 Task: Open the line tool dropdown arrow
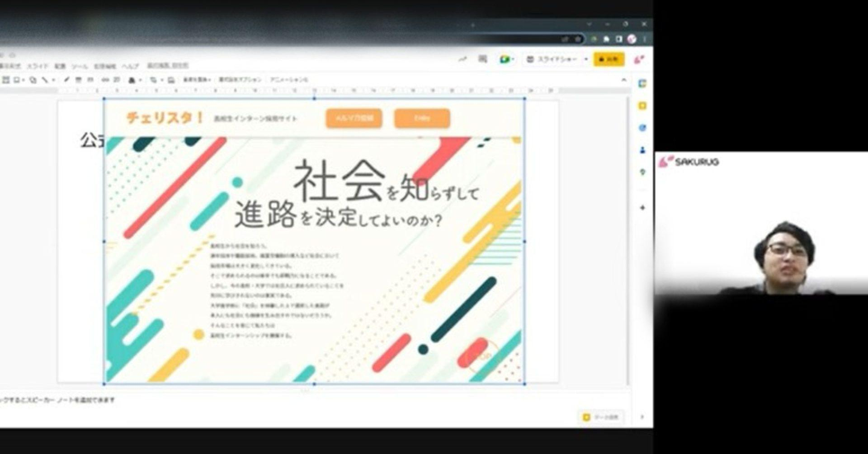[x=53, y=79]
